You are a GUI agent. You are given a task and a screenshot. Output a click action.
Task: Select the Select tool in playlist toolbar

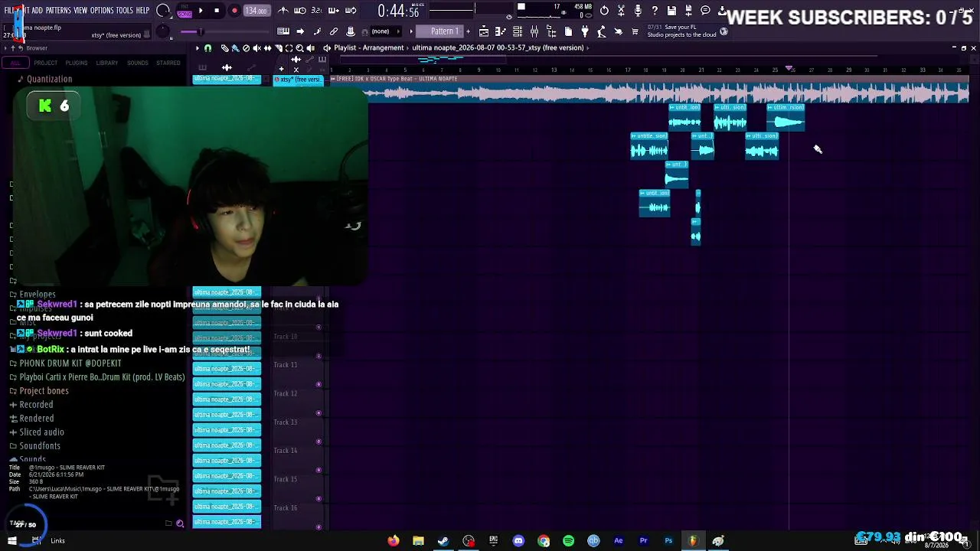(289, 47)
